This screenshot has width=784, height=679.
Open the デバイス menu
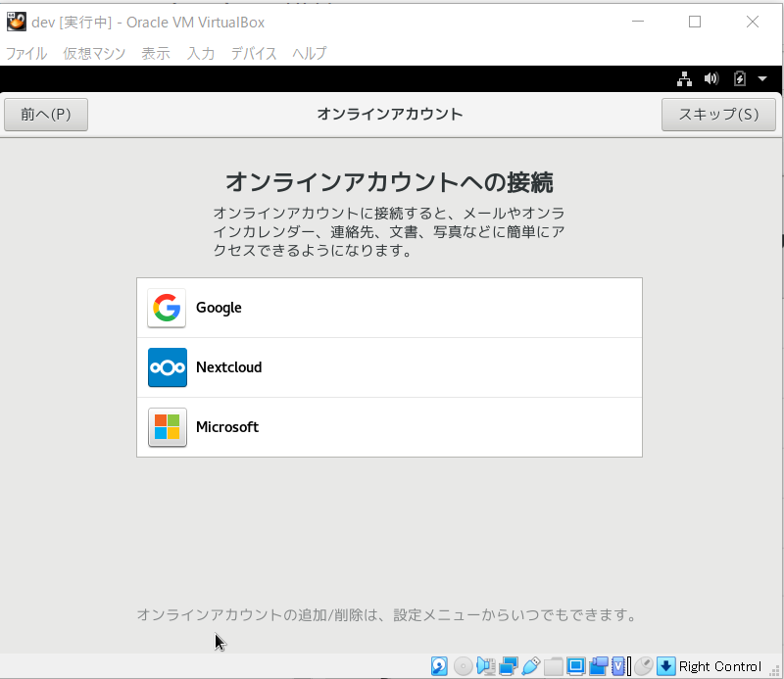(254, 53)
